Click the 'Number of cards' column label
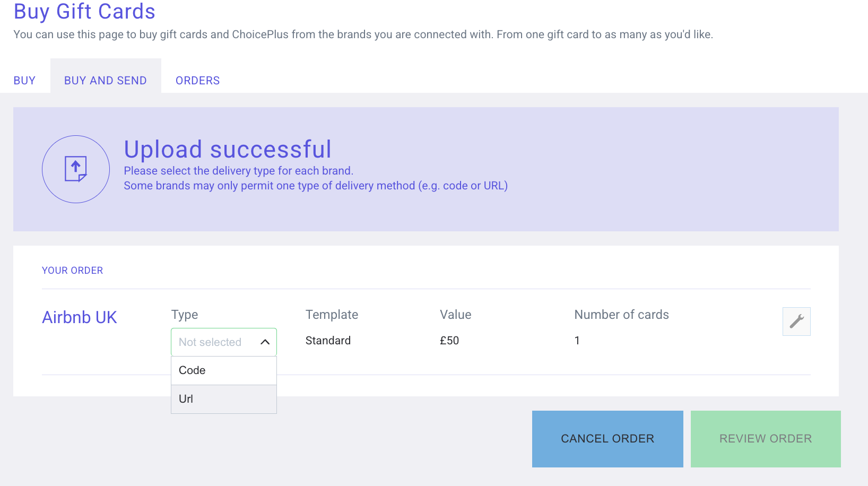The height and width of the screenshot is (486, 868). [621, 315]
